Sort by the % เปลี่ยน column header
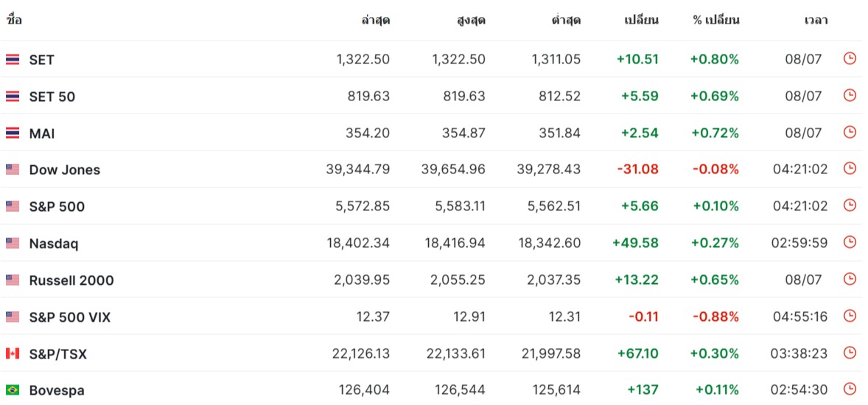The height and width of the screenshot is (405, 868). pos(715,21)
